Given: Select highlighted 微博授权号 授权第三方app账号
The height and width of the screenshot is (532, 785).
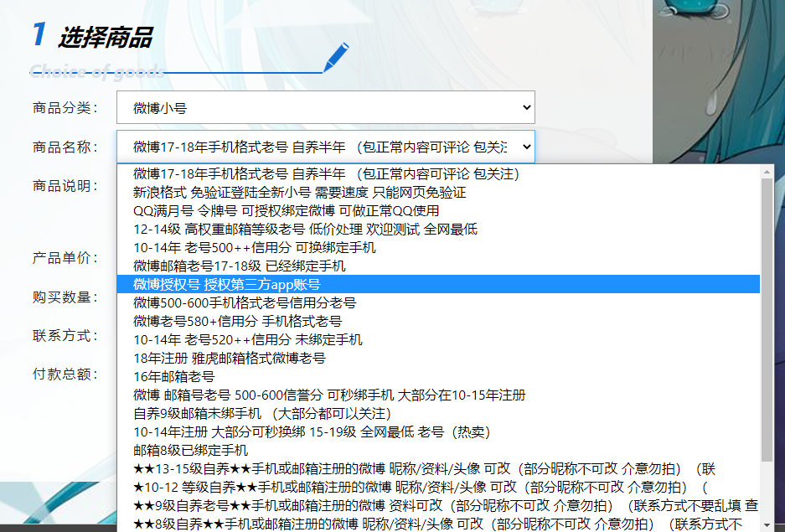Looking at the screenshot, I should tap(438, 284).
